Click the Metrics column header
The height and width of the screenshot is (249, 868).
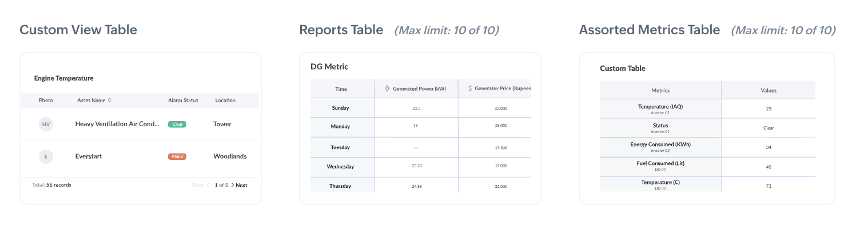(x=660, y=90)
